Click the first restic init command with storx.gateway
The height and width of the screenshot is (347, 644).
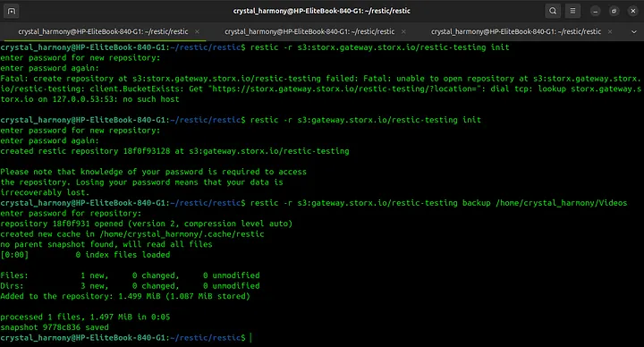(379, 47)
